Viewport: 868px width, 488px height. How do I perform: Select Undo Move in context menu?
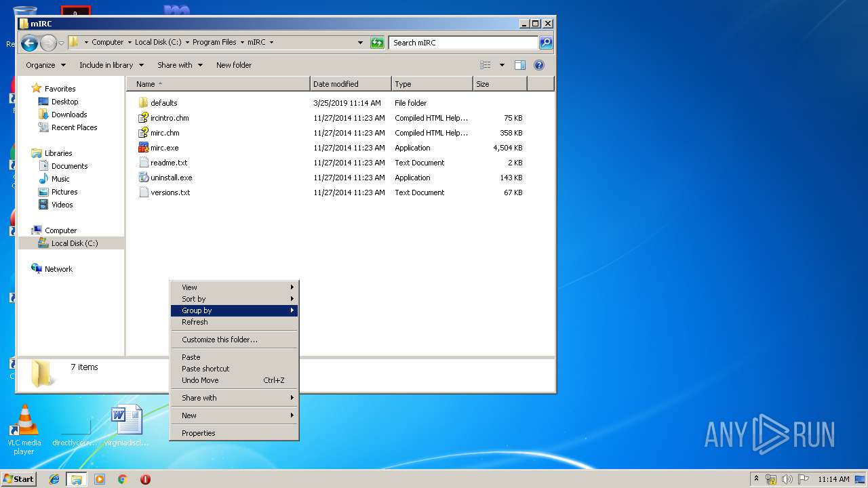click(x=234, y=380)
